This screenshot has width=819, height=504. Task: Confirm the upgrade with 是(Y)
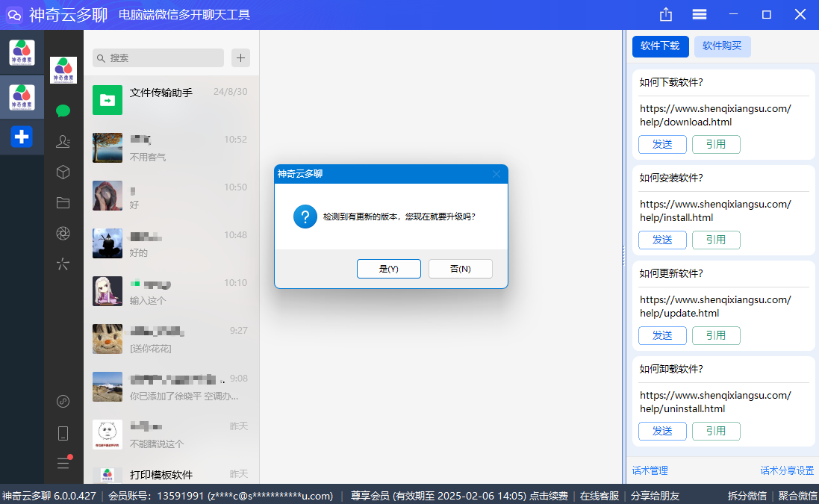pyautogui.click(x=388, y=268)
